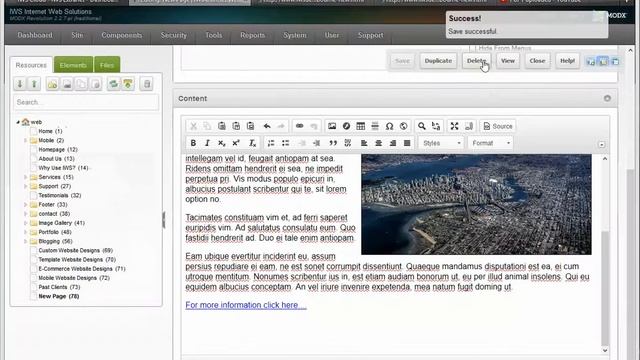The image size is (640, 360).
Task: Center align text in the editor
Action: coord(378,143)
